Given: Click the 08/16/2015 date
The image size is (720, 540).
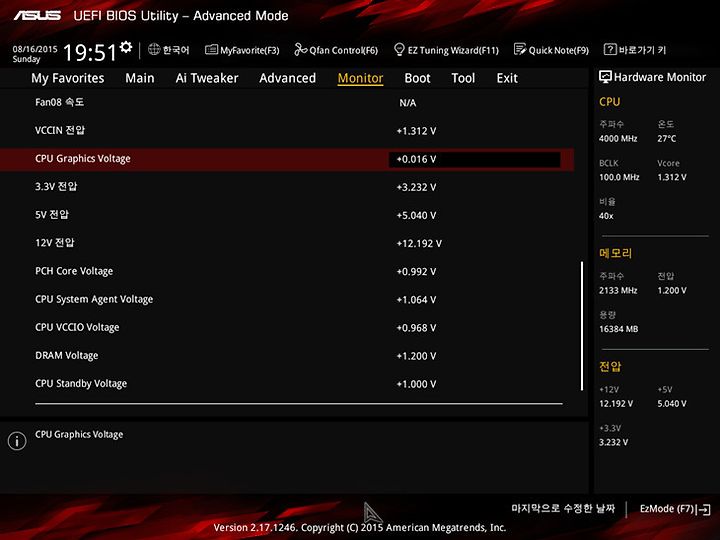Looking at the screenshot, I should pyautogui.click(x=35, y=49).
